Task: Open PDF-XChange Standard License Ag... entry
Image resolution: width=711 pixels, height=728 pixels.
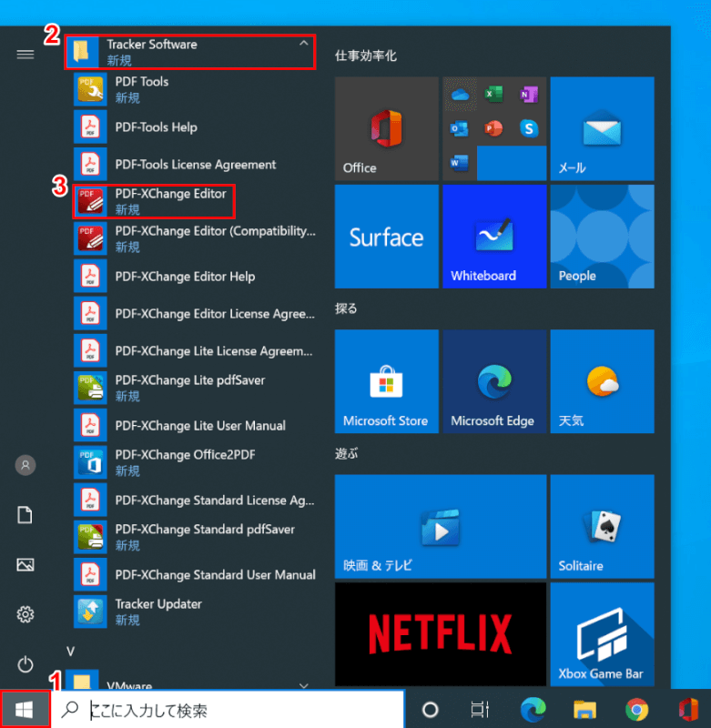Action: click(195, 500)
